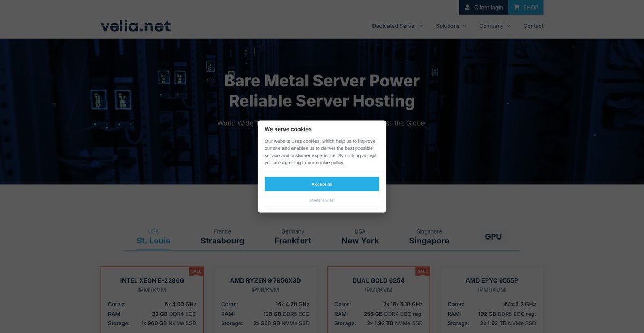The height and width of the screenshot is (333, 644).
Task: Click the 'Bare Metal Server Power' headline
Action: click(322, 81)
